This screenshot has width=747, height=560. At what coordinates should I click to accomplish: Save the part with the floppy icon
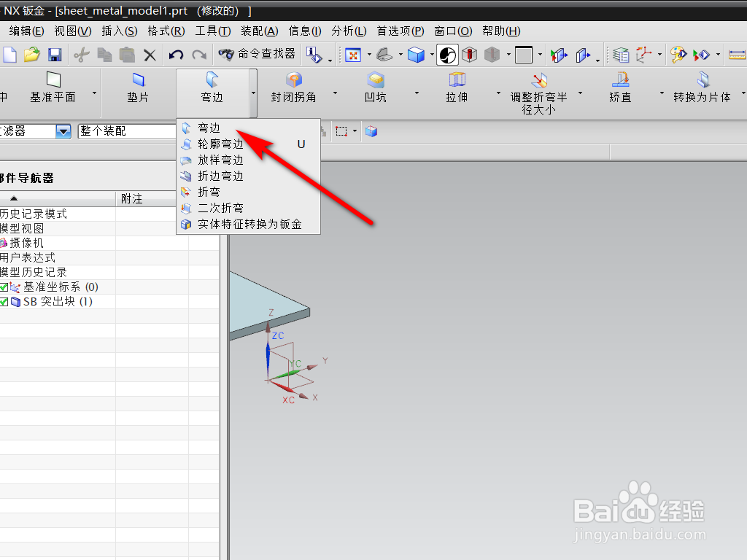tap(55, 55)
